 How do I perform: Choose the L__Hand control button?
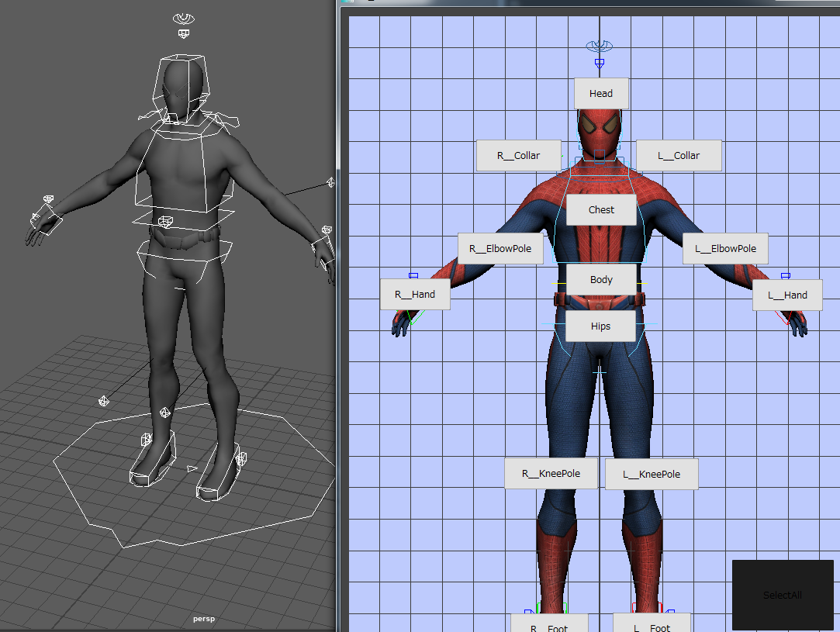pyautogui.click(x=787, y=295)
